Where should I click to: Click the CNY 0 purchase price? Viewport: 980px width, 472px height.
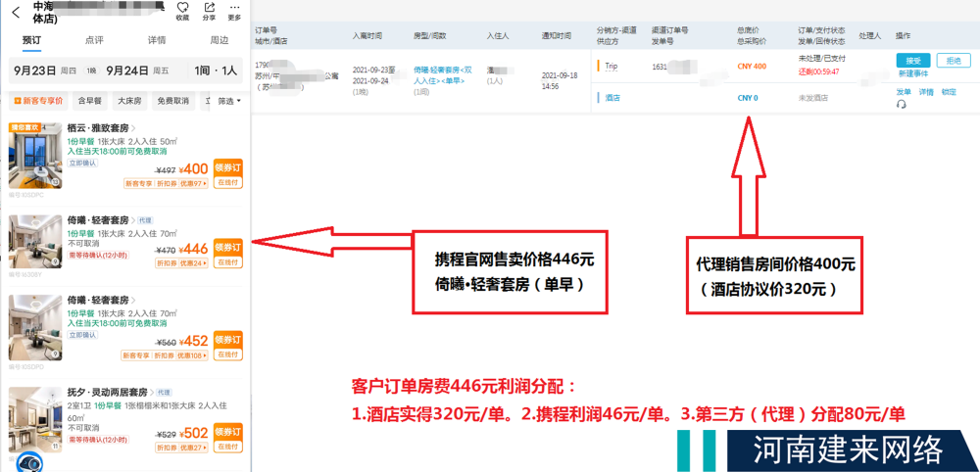(748, 98)
